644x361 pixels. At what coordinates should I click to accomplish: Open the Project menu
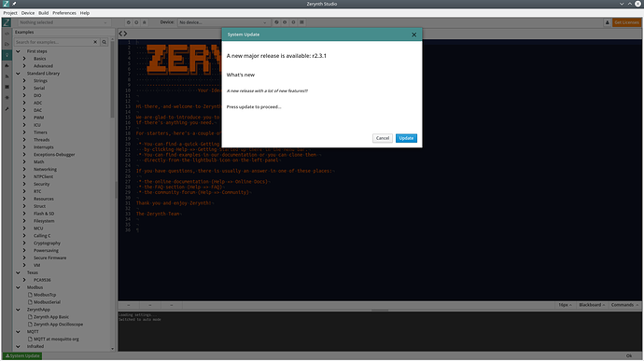click(10, 13)
